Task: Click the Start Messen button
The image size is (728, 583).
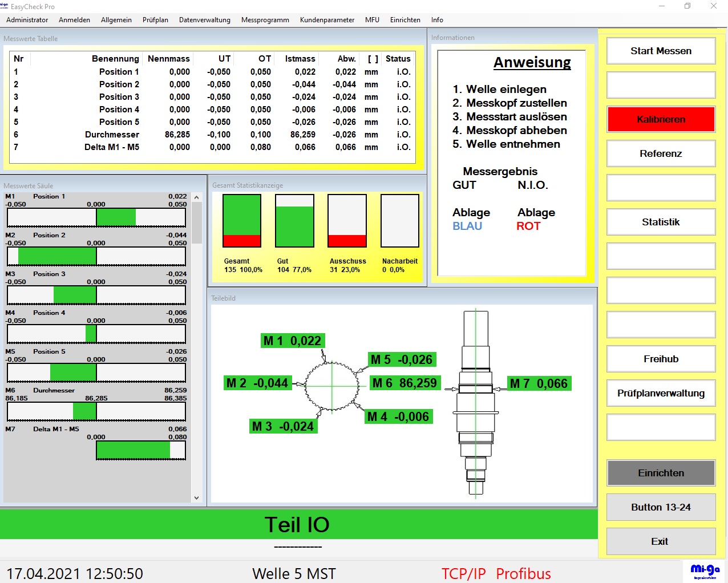Action: tap(661, 51)
